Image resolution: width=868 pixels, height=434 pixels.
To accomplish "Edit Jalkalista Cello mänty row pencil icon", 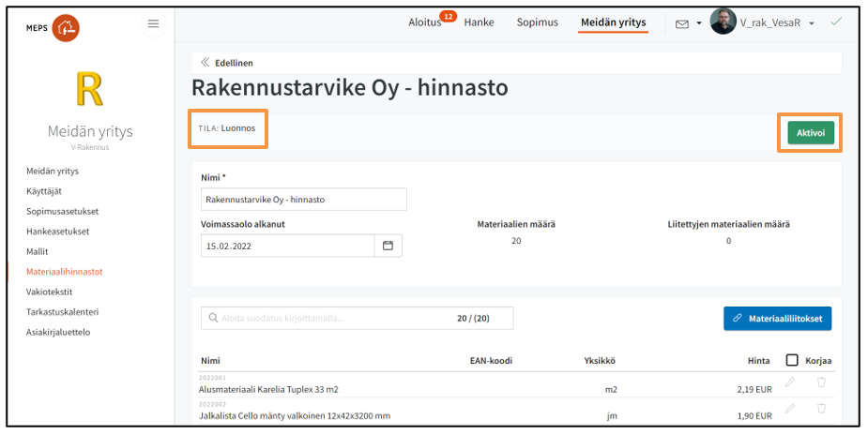I will pos(790,409).
